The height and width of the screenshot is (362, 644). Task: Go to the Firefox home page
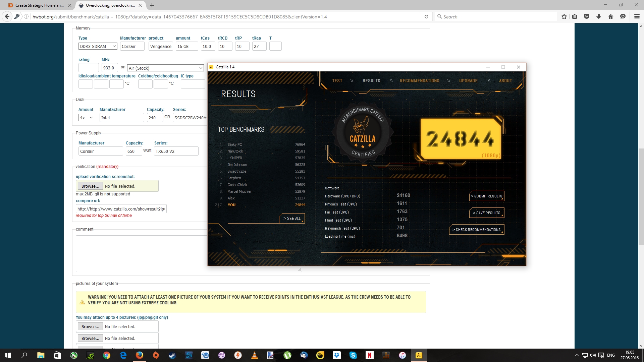(x=611, y=16)
